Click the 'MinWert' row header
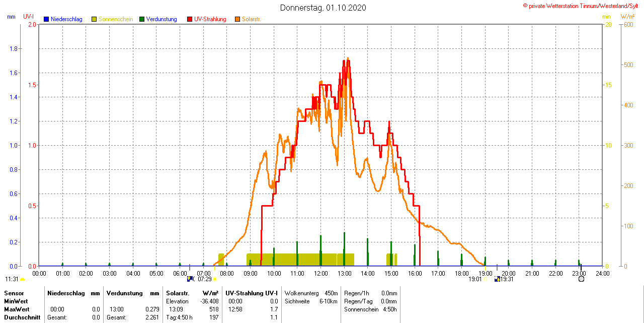644x323 pixels. tap(16, 301)
